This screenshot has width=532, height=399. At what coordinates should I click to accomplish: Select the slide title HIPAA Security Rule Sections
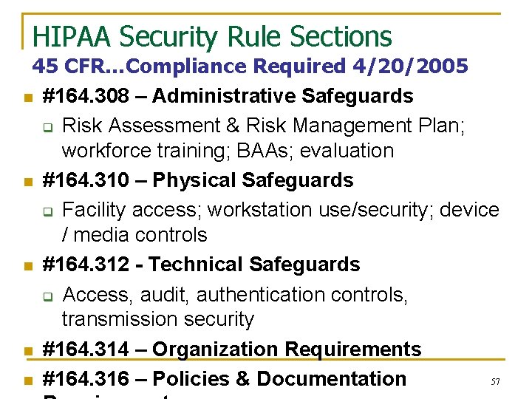(212, 35)
